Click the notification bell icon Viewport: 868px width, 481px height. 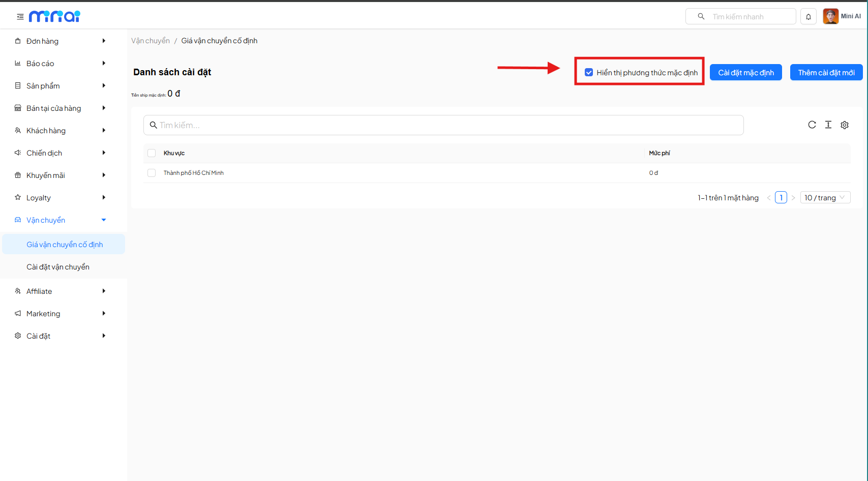pos(808,17)
